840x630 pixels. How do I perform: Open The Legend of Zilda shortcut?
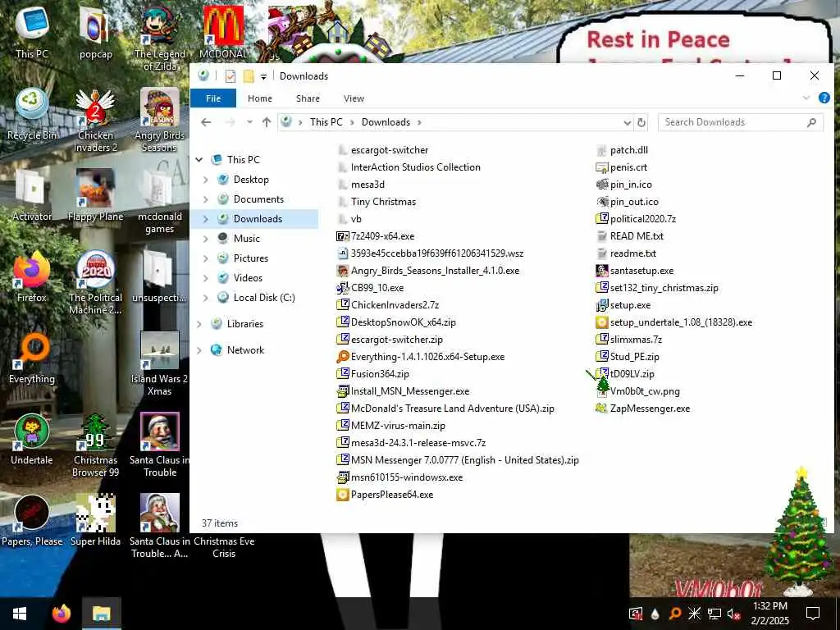[159, 39]
